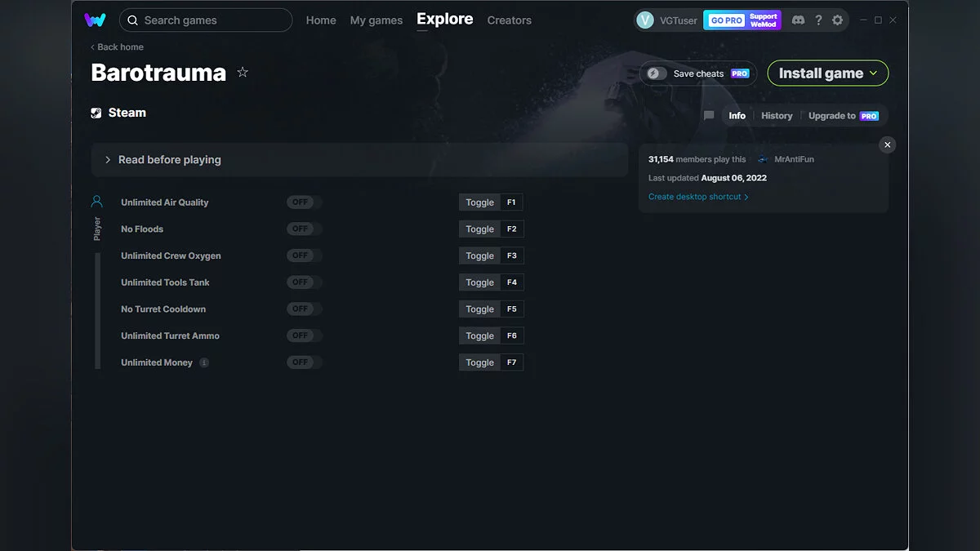The width and height of the screenshot is (980, 551).
Task: Switch to the History tab
Action: click(x=777, y=116)
